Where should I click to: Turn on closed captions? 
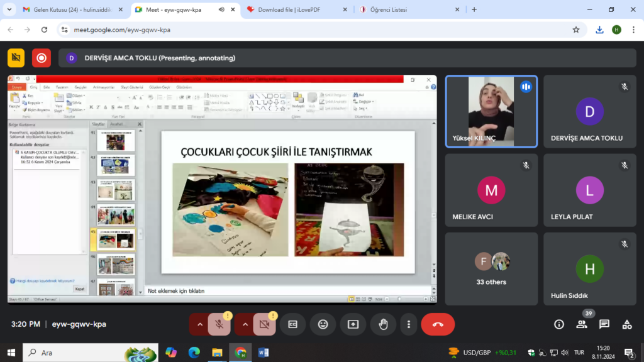(x=292, y=324)
